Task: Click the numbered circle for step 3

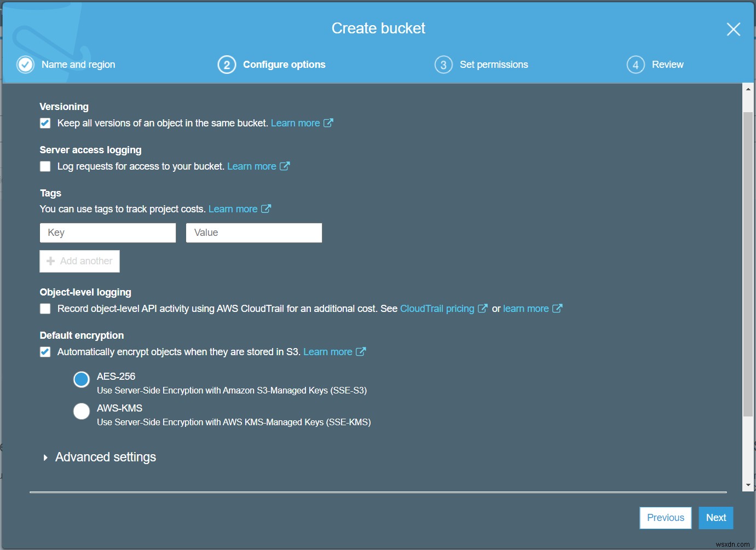Action: (x=443, y=64)
